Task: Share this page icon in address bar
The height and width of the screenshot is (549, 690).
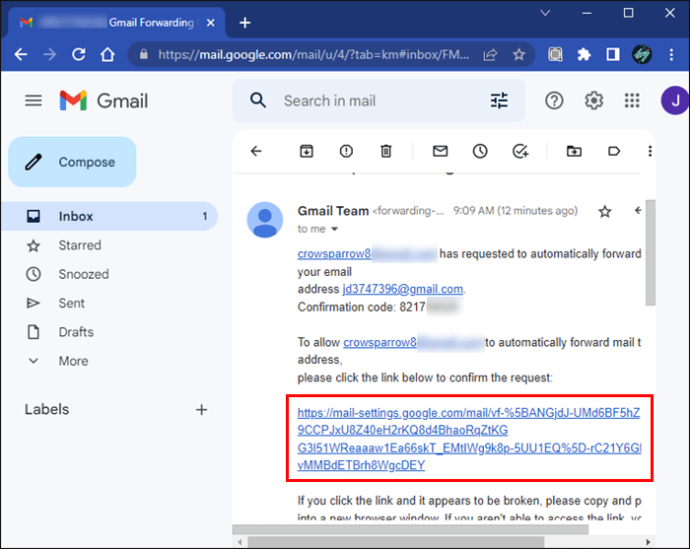Action: pos(490,55)
